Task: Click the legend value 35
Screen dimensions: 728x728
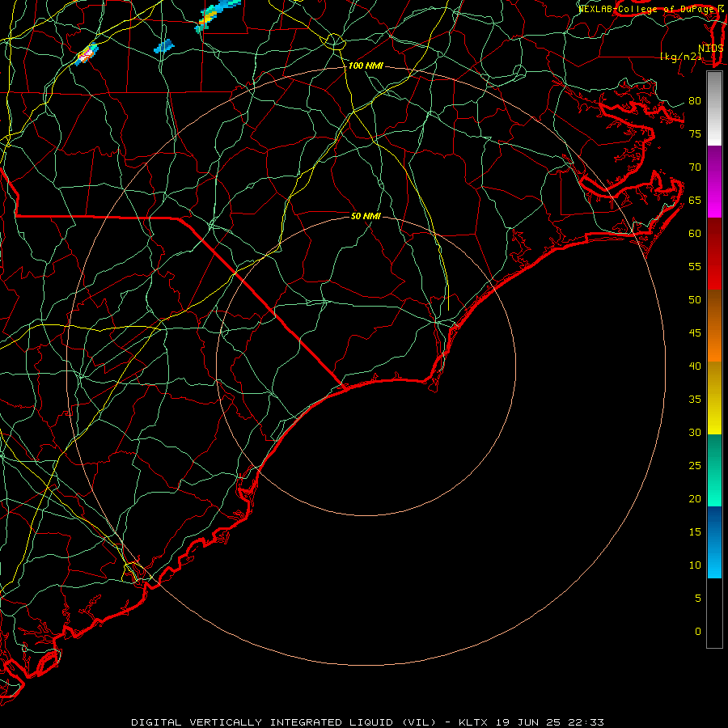Action: click(695, 400)
